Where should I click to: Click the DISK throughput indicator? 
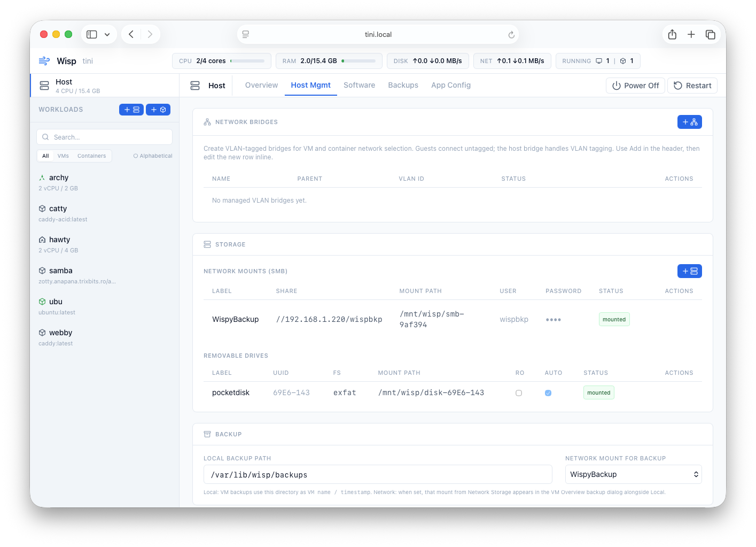(x=428, y=61)
